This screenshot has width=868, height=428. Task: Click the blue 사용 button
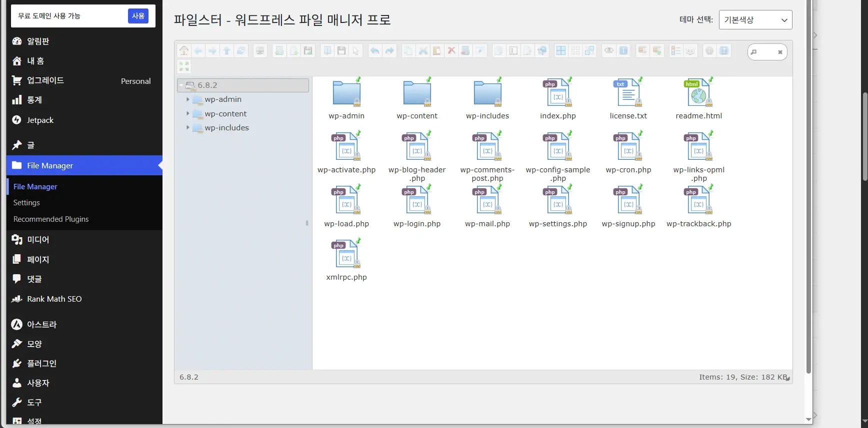point(138,16)
